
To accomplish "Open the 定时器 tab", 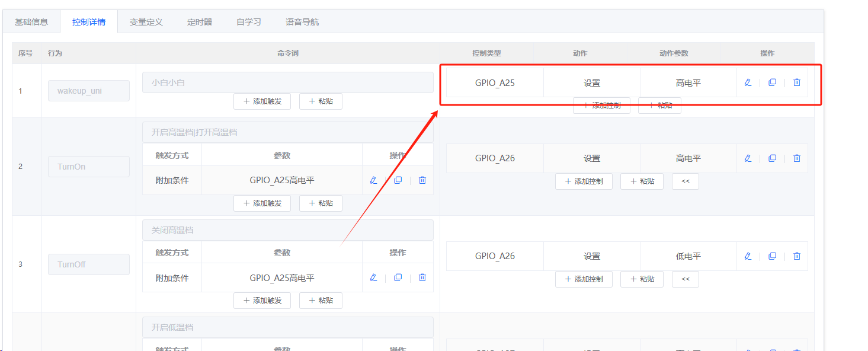I will [200, 22].
